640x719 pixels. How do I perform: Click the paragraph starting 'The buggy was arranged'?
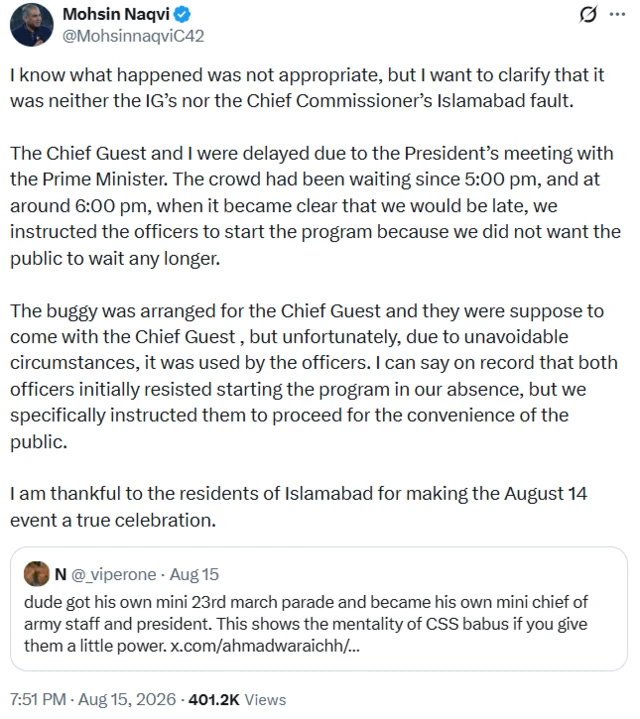coord(314,376)
